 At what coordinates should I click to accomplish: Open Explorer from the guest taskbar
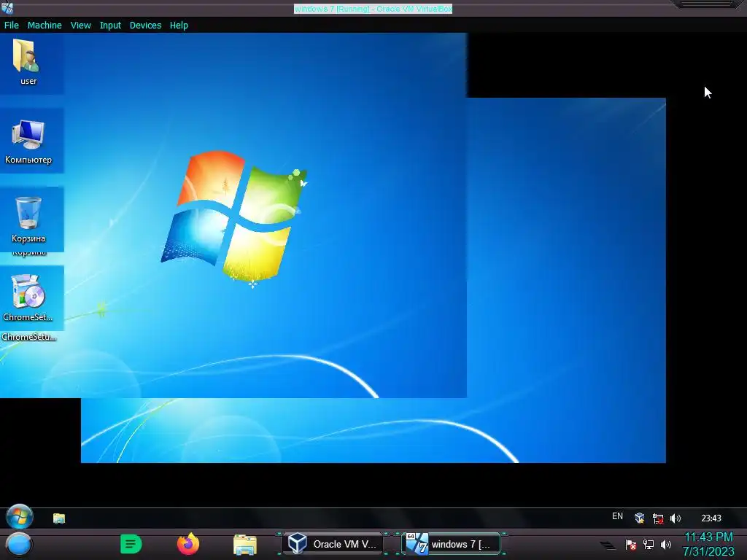[x=59, y=518]
